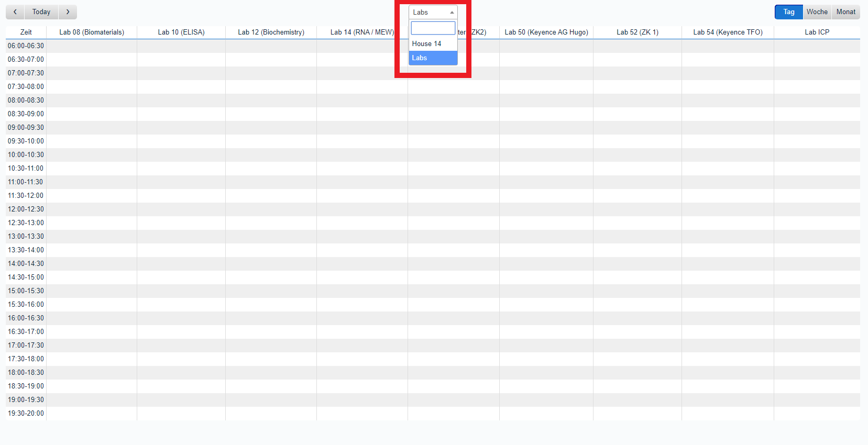This screenshot has width=868, height=445.
Task: Click the Lab 12 (Biochemistry) column header
Action: click(271, 32)
